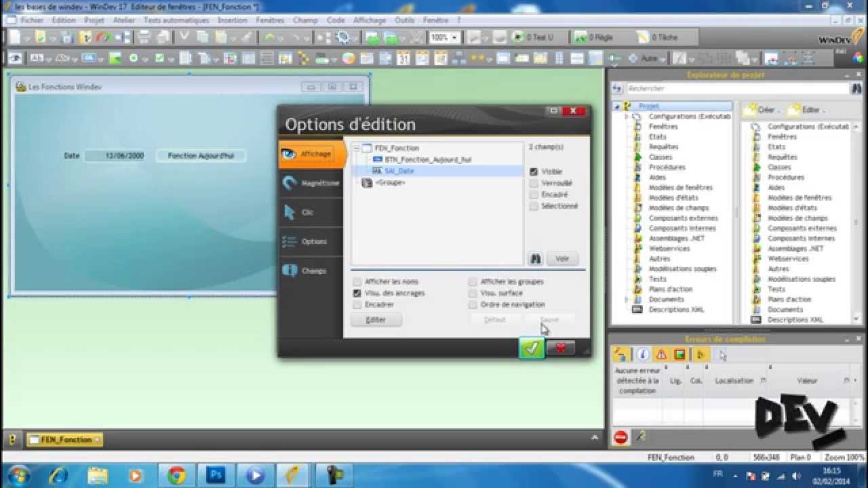
Task: Click the red stop icon below errors pane
Action: (620, 438)
